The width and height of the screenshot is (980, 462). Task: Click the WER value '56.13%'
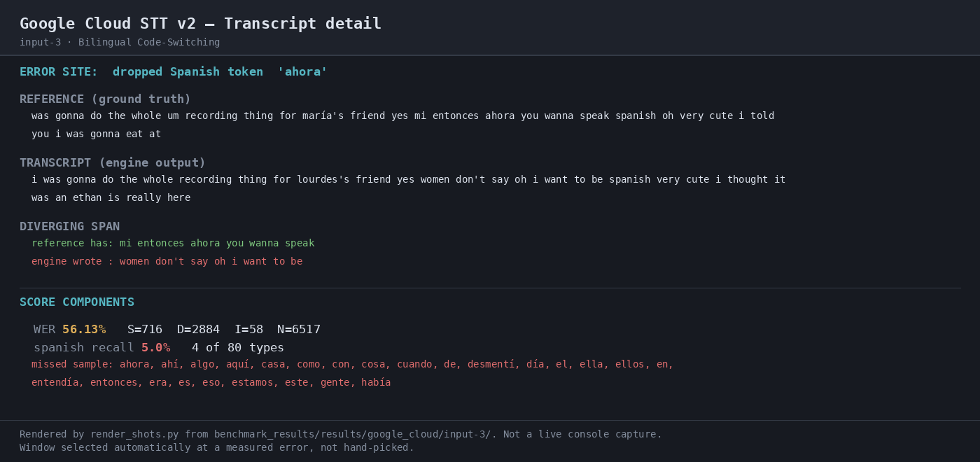pyautogui.click(x=84, y=330)
